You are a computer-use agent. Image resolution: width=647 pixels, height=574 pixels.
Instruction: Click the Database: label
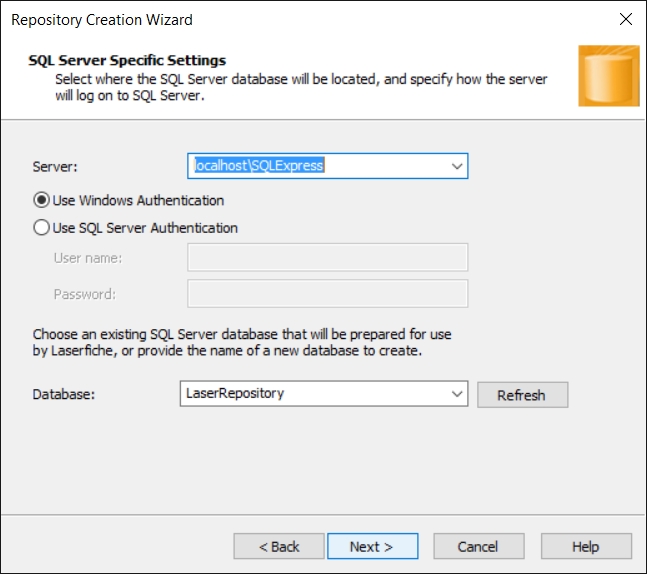[64, 394]
